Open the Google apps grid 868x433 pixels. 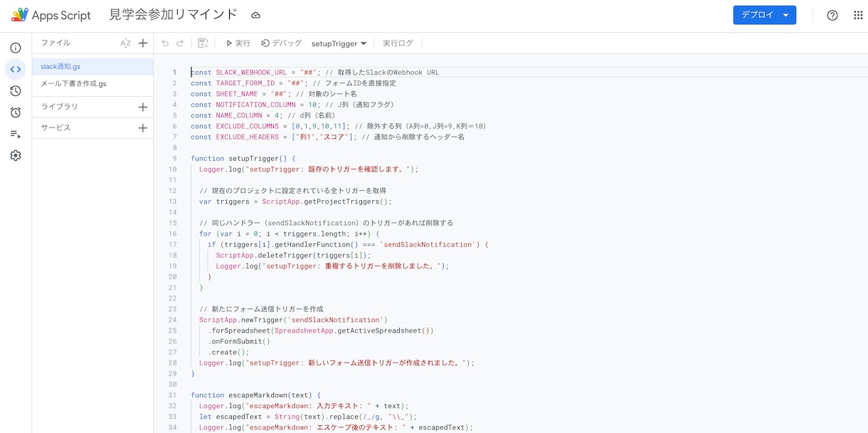858,15
